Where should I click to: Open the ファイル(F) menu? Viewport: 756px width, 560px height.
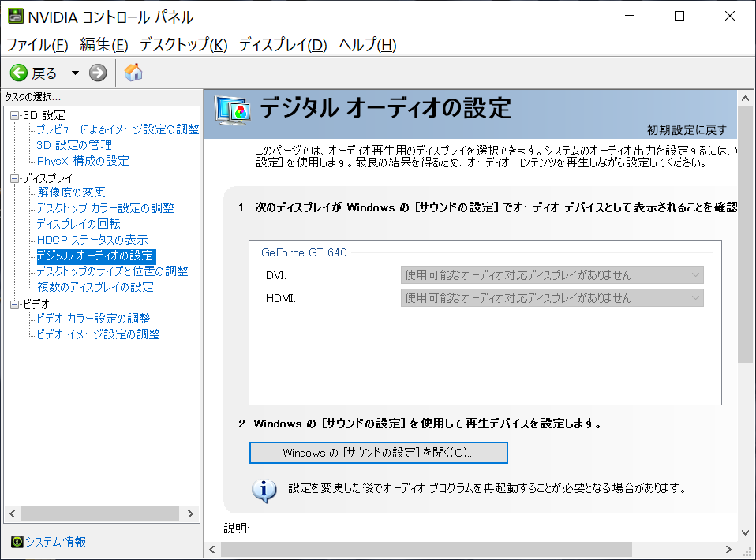pyautogui.click(x=37, y=45)
